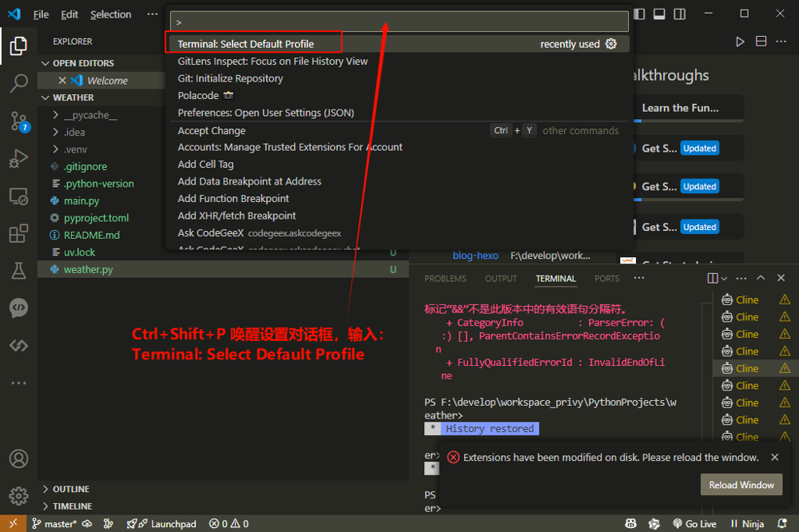
Task: Maximize the terminal panel with the chevron
Action: [x=761, y=278]
